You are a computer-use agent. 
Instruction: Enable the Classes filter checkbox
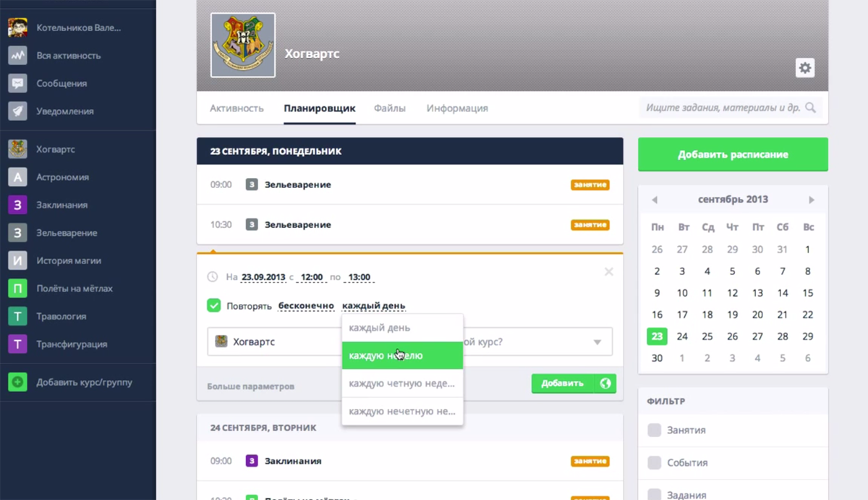(x=655, y=430)
